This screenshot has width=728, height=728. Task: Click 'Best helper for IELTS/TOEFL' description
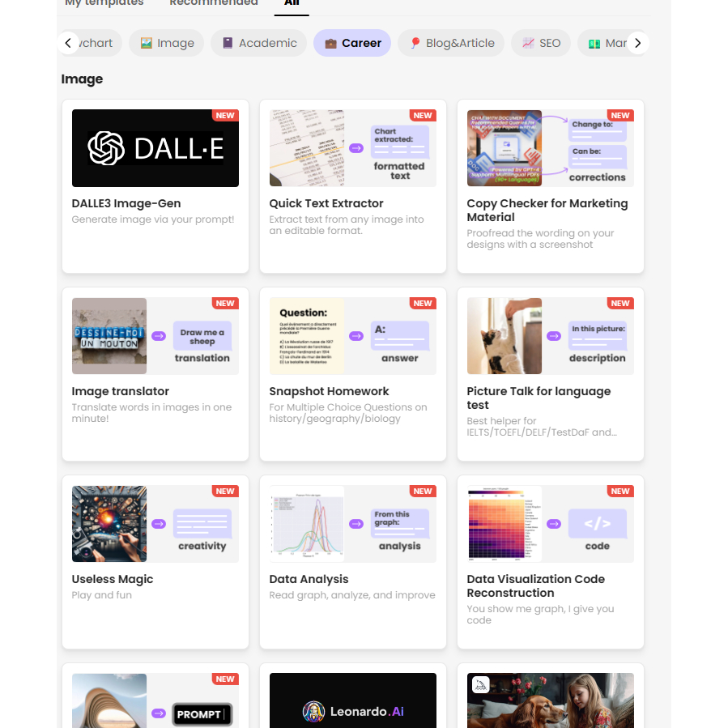coord(542,427)
